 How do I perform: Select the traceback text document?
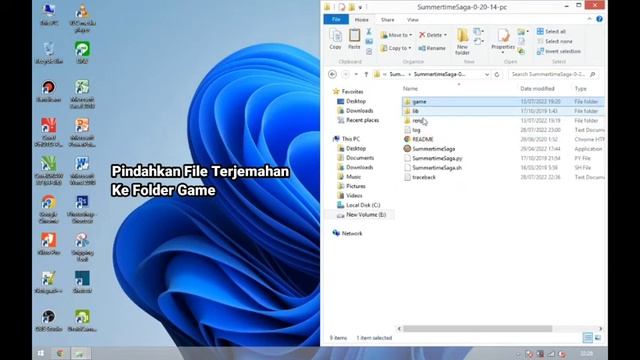click(503, 177)
